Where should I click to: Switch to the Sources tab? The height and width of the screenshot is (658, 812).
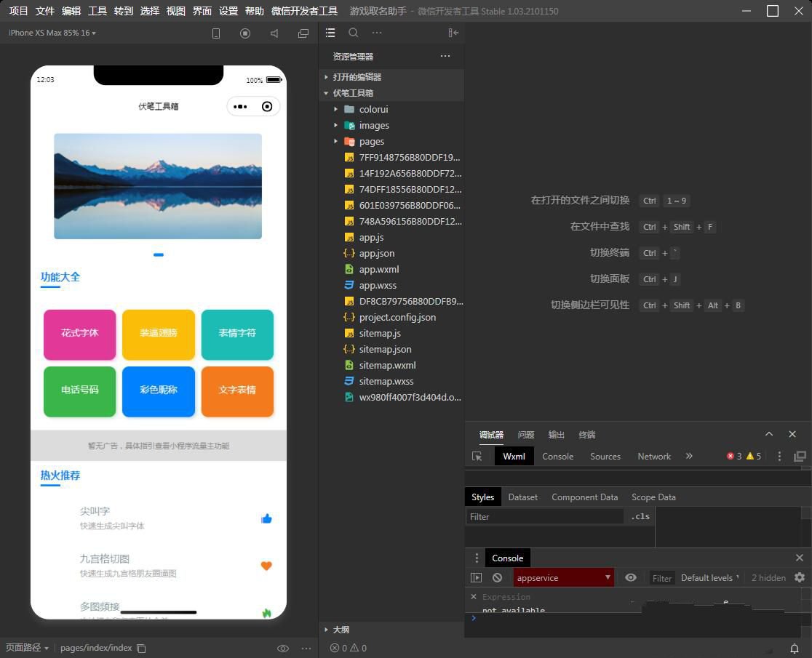pos(605,457)
